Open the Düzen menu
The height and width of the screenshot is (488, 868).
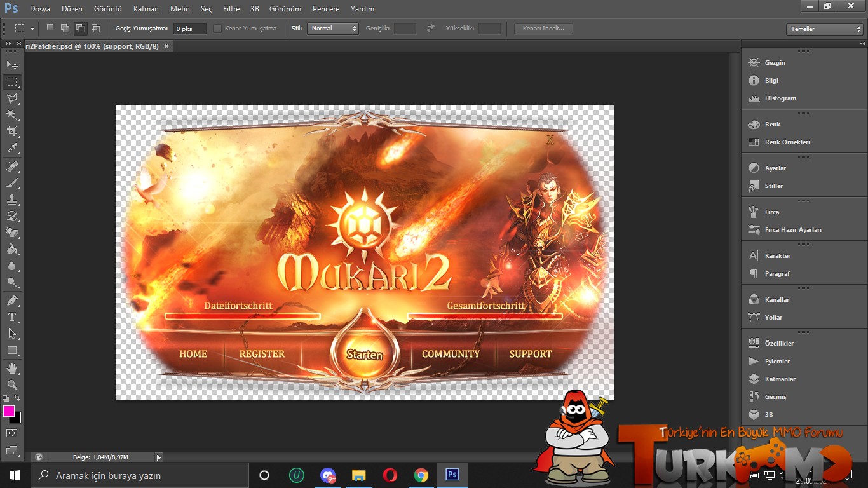click(72, 9)
